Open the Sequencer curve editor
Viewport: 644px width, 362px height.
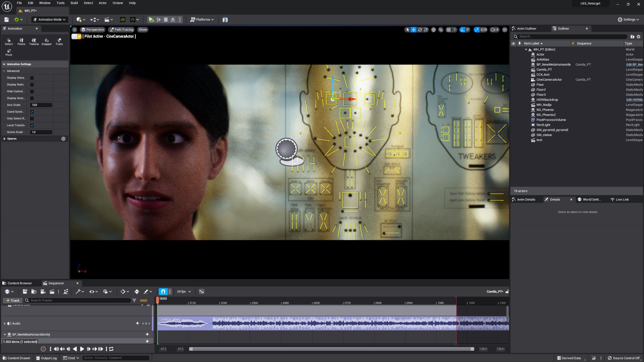coord(202,292)
